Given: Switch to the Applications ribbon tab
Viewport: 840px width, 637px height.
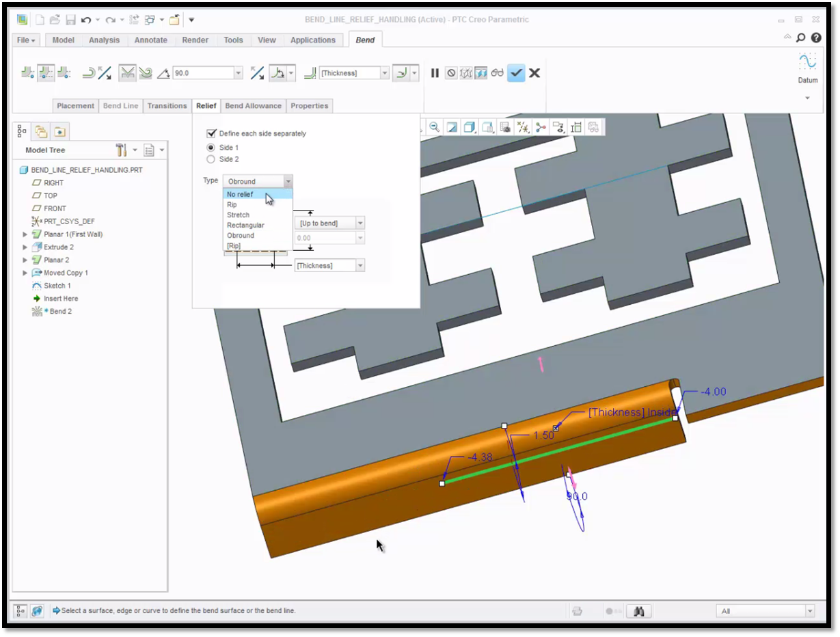Looking at the screenshot, I should [313, 40].
